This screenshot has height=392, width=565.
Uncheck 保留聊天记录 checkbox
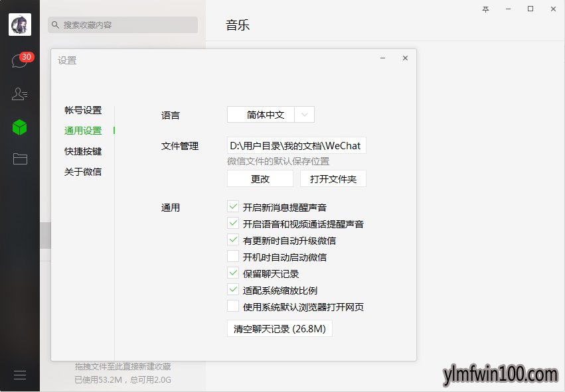pos(233,273)
